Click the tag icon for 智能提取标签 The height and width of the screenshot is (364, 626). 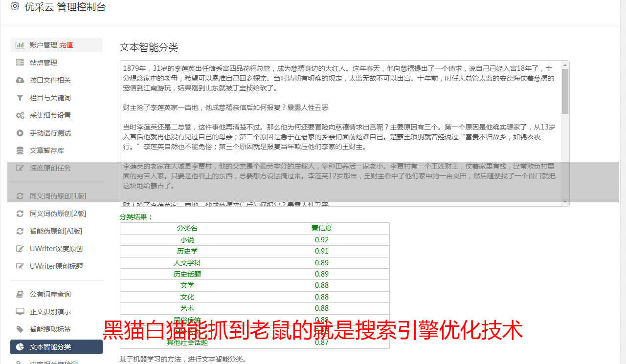coord(20,329)
